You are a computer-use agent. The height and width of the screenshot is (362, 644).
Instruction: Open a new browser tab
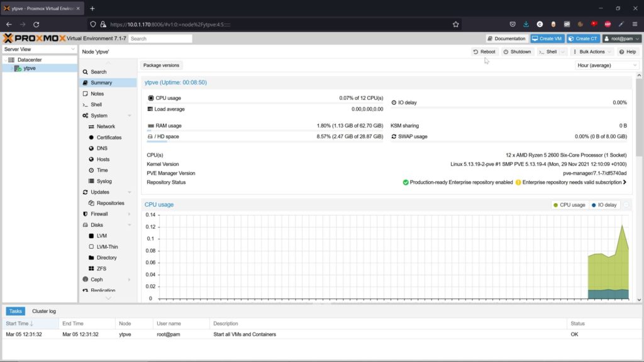[x=92, y=8]
